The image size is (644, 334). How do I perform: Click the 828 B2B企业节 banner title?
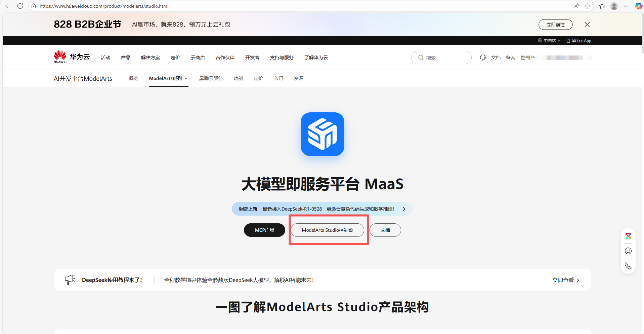(87, 24)
